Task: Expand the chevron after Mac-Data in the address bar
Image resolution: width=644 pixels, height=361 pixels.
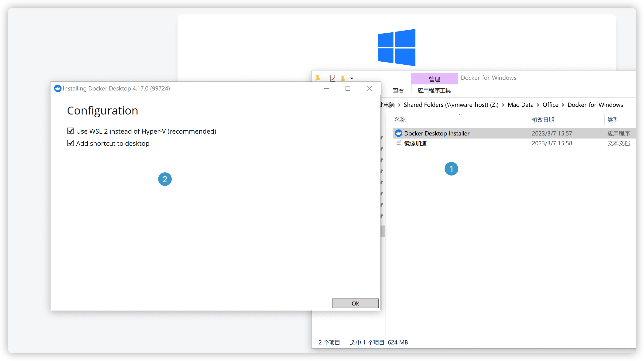Action: click(x=538, y=105)
